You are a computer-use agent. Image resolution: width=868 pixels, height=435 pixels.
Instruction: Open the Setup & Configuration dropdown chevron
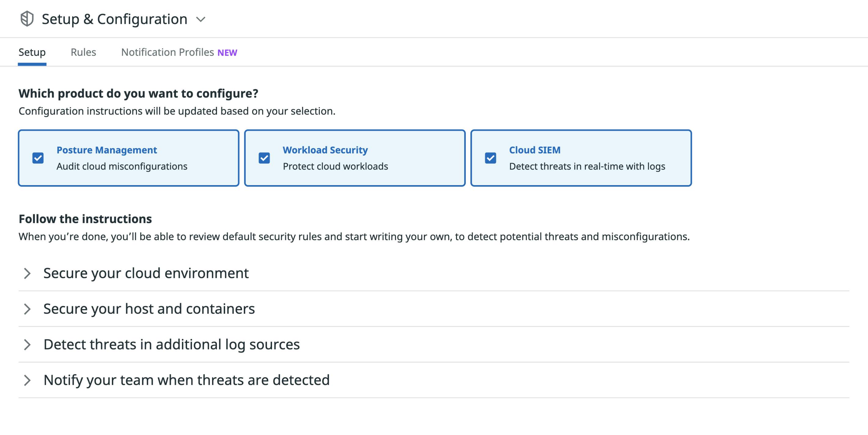pos(201,20)
